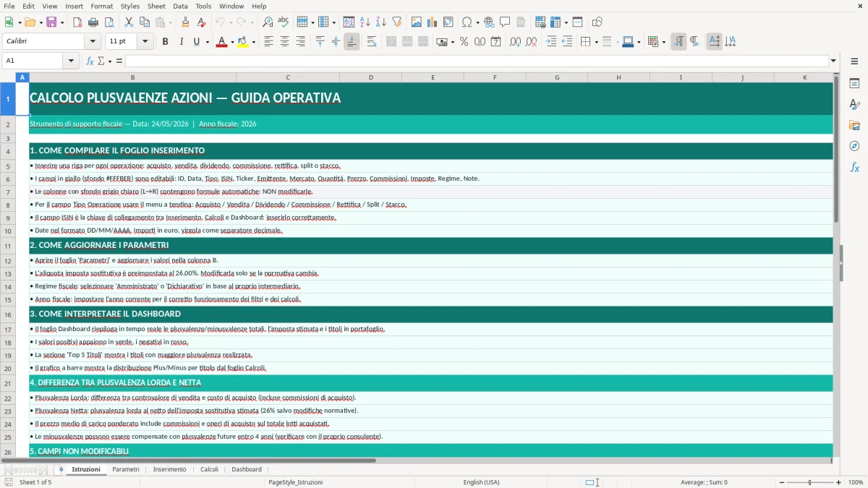
Task: Toggle Underline formatting
Action: point(196,42)
